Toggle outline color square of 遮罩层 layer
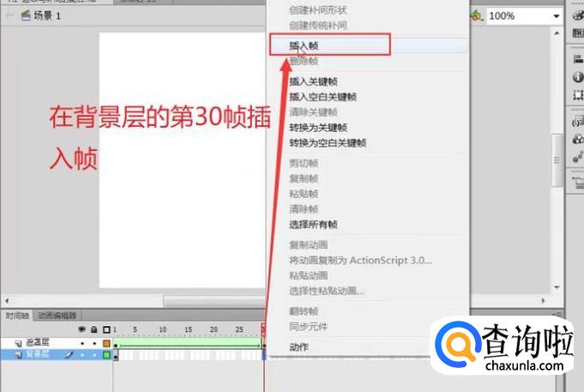The width and height of the screenshot is (584, 392). [106, 343]
